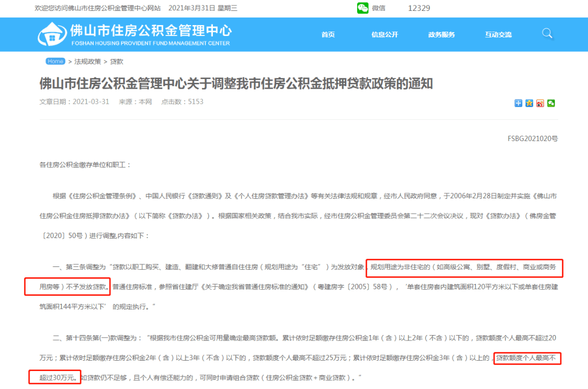Open 贷款 breadcrumb link
This screenshot has width=588, height=389.
pyautogui.click(x=117, y=62)
